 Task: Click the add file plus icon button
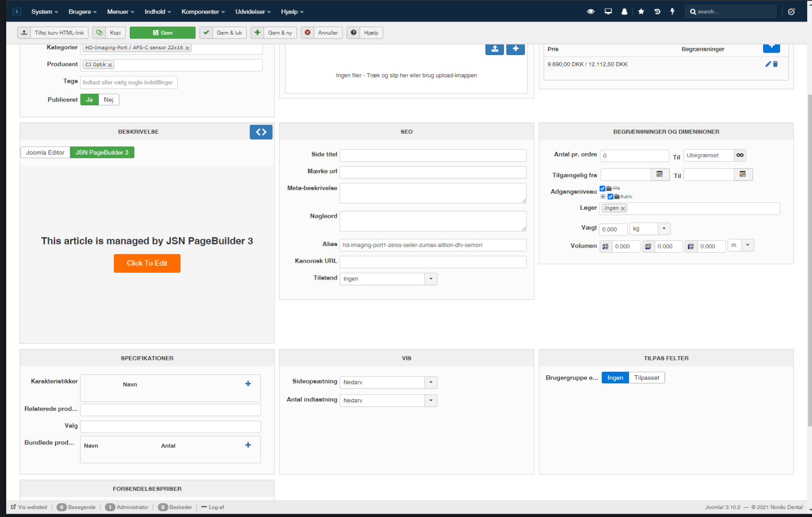pos(515,49)
